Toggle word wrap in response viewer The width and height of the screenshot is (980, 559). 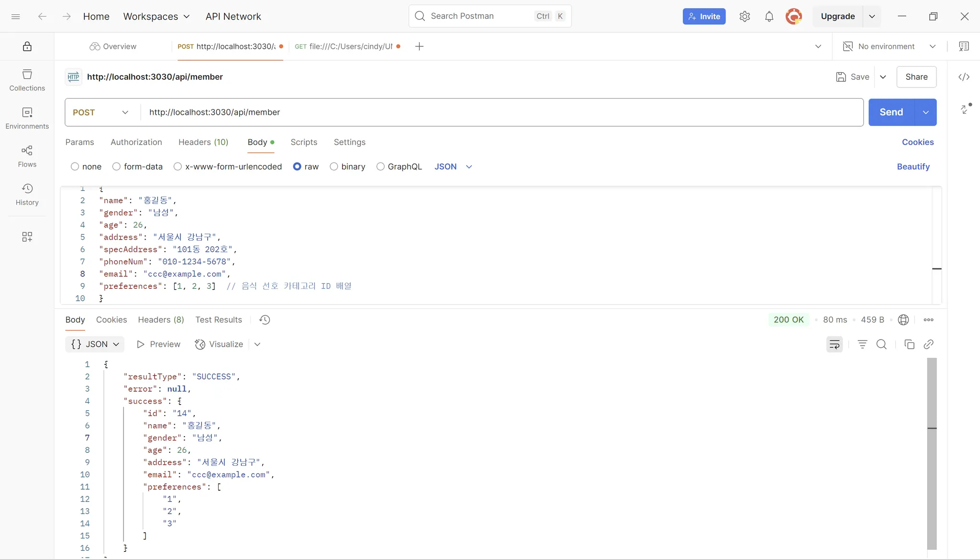pyautogui.click(x=834, y=344)
